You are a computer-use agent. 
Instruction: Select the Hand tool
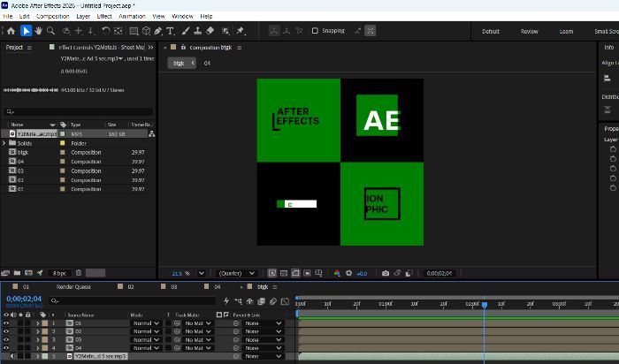(x=38, y=31)
